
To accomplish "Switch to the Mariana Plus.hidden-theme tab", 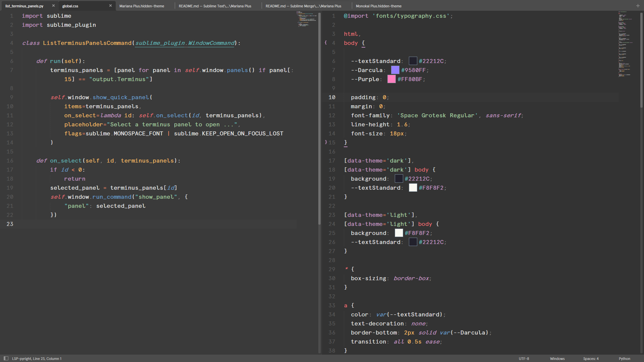I will pos(142,6).
